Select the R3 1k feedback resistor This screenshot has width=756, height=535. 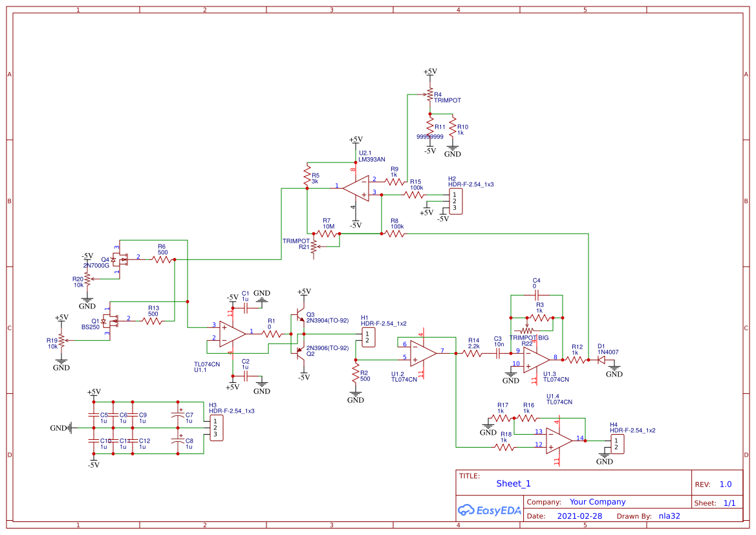[x=539, y=318]
